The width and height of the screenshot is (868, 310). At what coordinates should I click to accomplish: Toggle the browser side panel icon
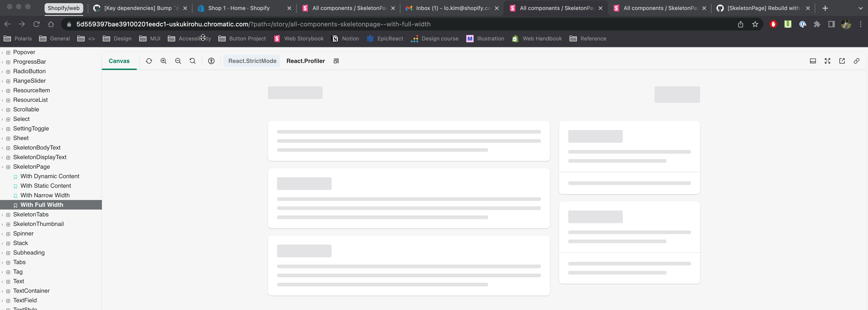click(831, 24)
